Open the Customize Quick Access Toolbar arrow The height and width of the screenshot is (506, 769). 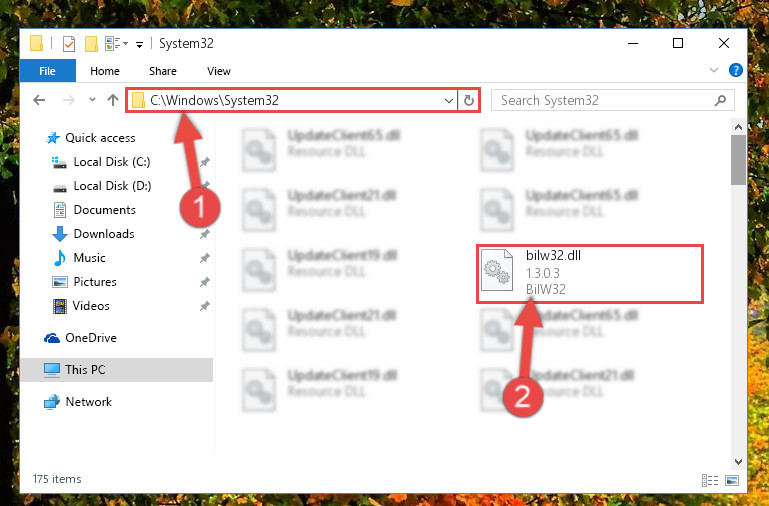139,45
